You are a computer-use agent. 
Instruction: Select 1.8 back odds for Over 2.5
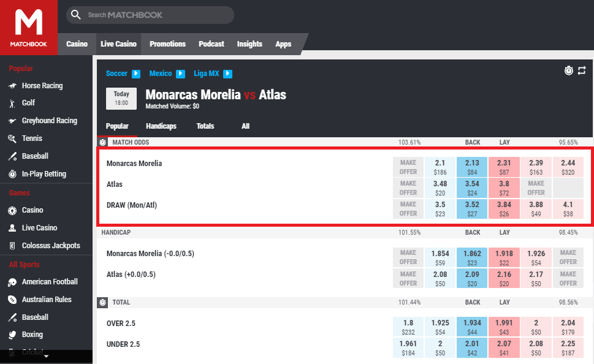click(408, 327)
